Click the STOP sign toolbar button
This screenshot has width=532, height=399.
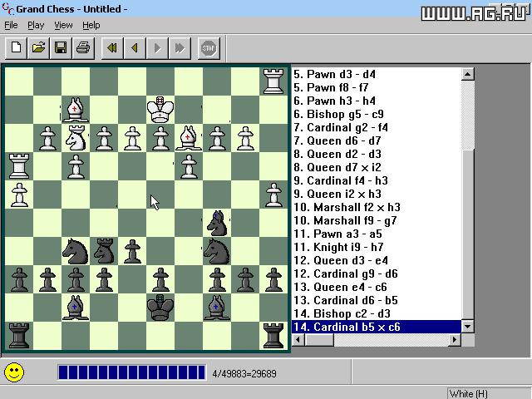[209, 48]
